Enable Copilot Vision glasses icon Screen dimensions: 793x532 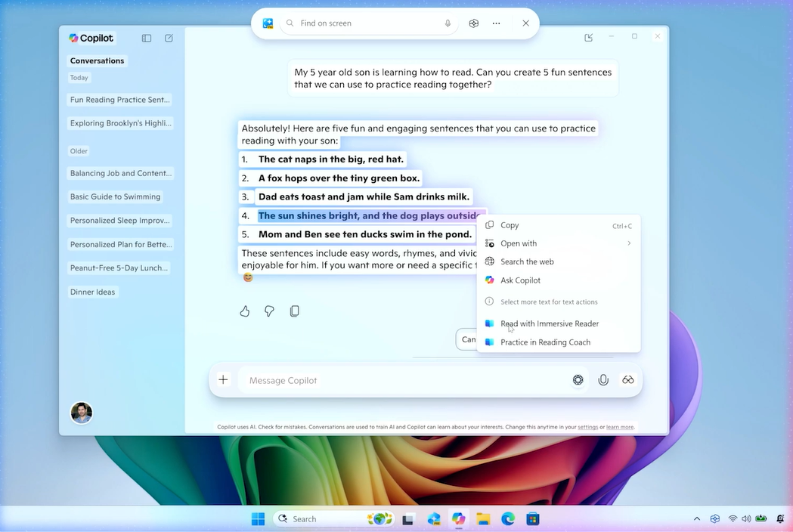coord(628,380)
